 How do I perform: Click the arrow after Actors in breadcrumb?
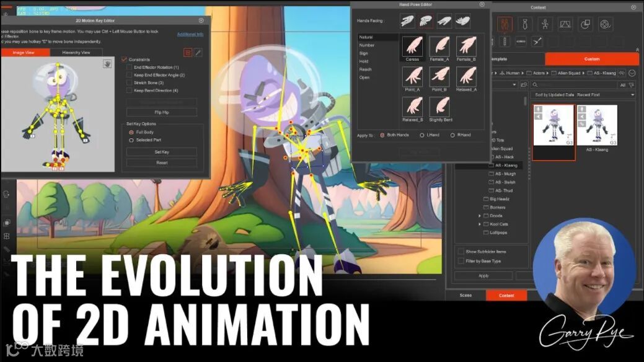(x=547, y=73)
